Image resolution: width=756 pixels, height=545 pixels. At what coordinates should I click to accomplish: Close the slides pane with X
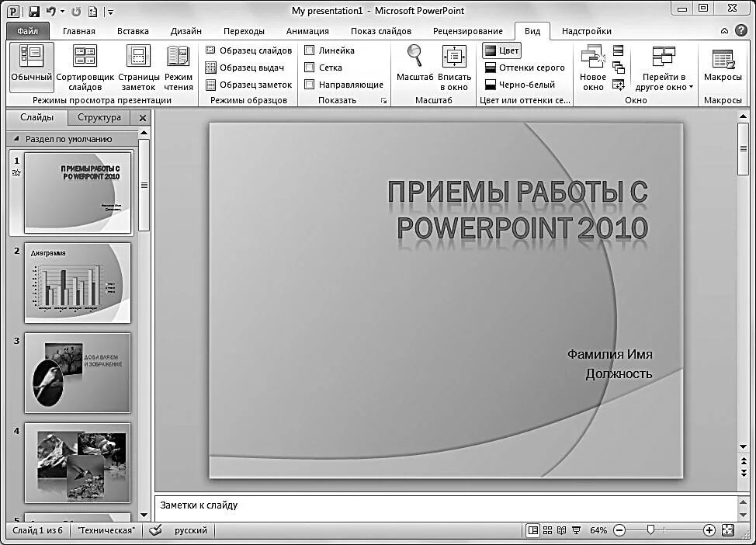(x=142, y=118)
